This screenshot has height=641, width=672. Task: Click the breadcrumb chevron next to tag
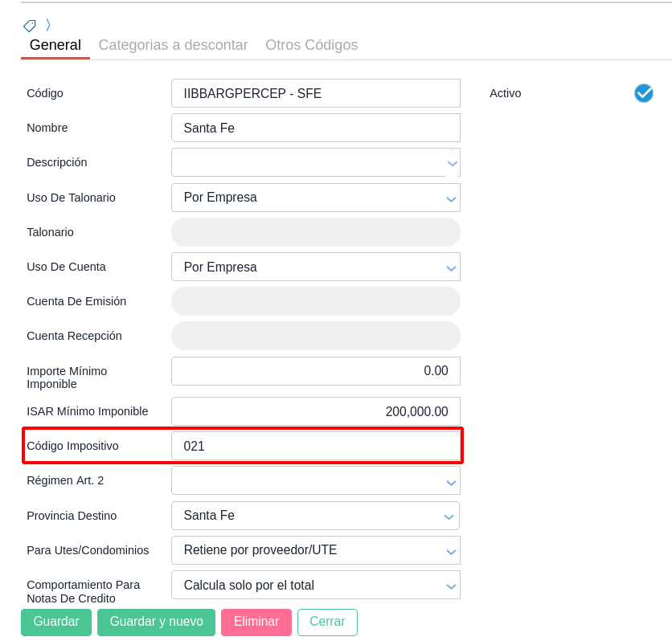[x=48, y=25]
